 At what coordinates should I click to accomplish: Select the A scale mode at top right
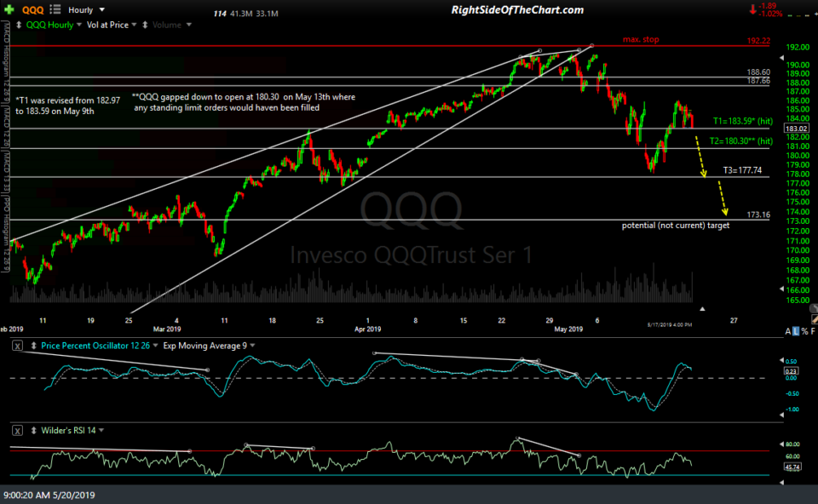click(x=787, y=330)
